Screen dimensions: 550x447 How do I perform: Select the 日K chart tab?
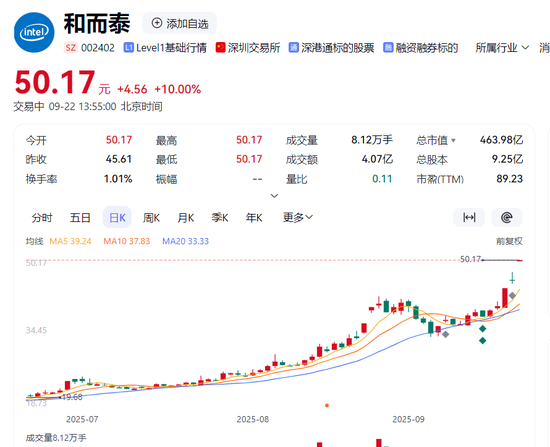click(117, 218)
